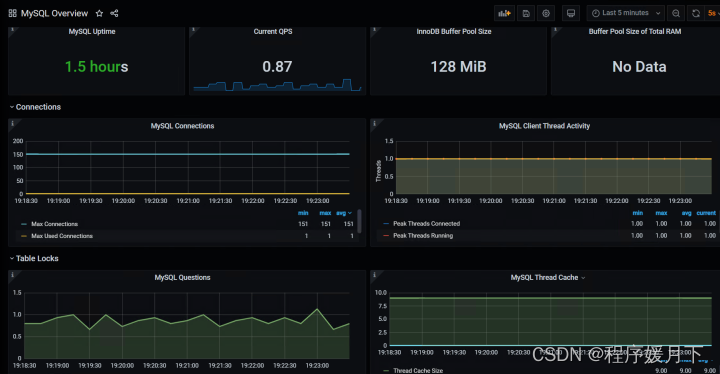Change the Peak Threads Running series color
Screen dimensions: 720x374
click(386, 236)
